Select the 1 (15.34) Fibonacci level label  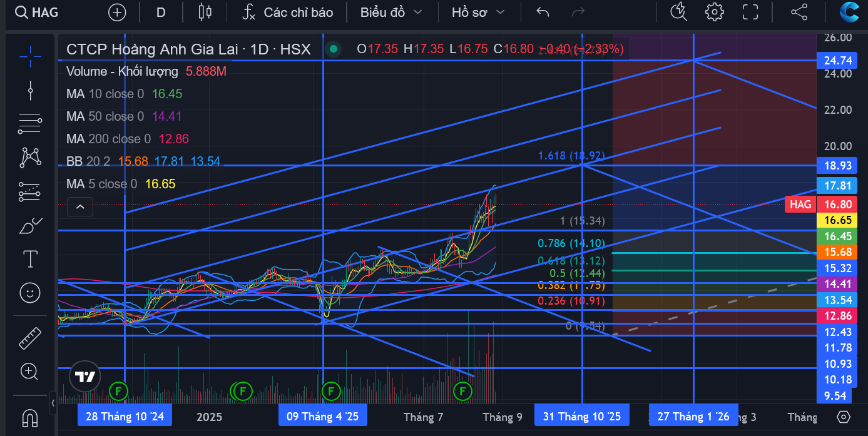(x=582, y=221)
